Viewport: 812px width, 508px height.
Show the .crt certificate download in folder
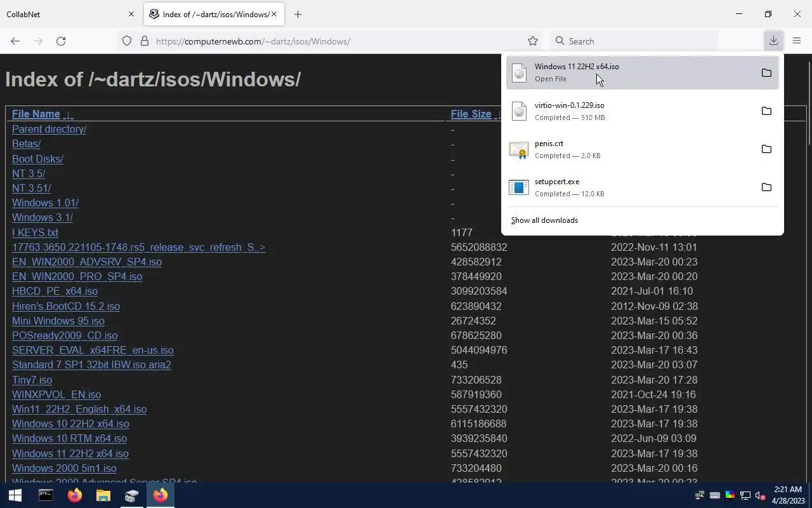pyautogui.click(x=766, y=149)
